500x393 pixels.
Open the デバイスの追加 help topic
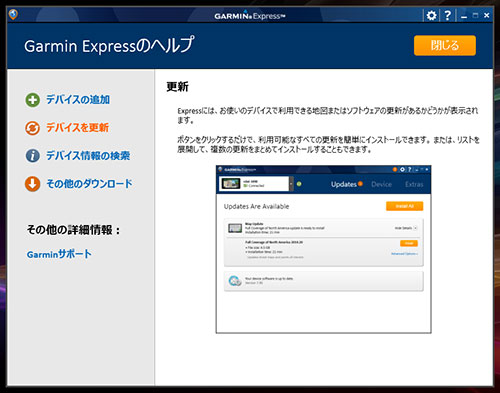(78, 100)
